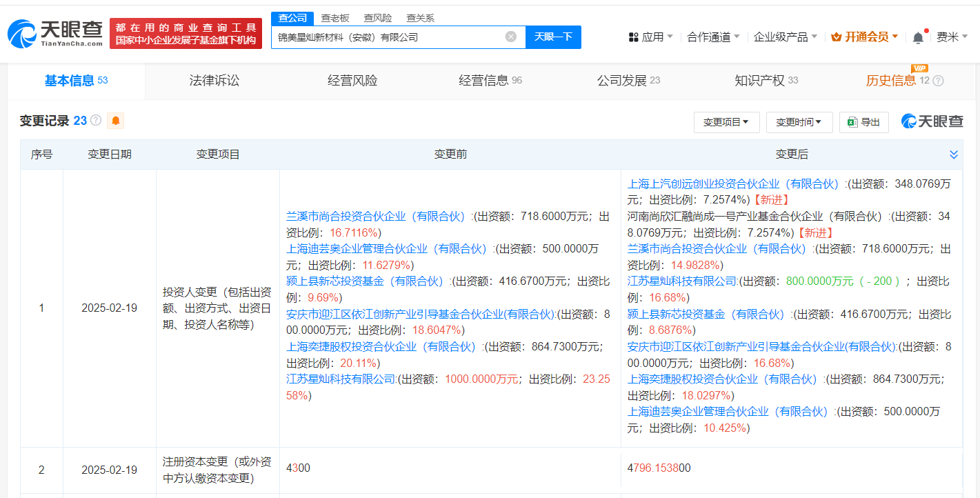980x498 pixels.
Task: Open 江苏星灿科技有限公司 link in 变更后 column
Action: click(x=682, y=281)
